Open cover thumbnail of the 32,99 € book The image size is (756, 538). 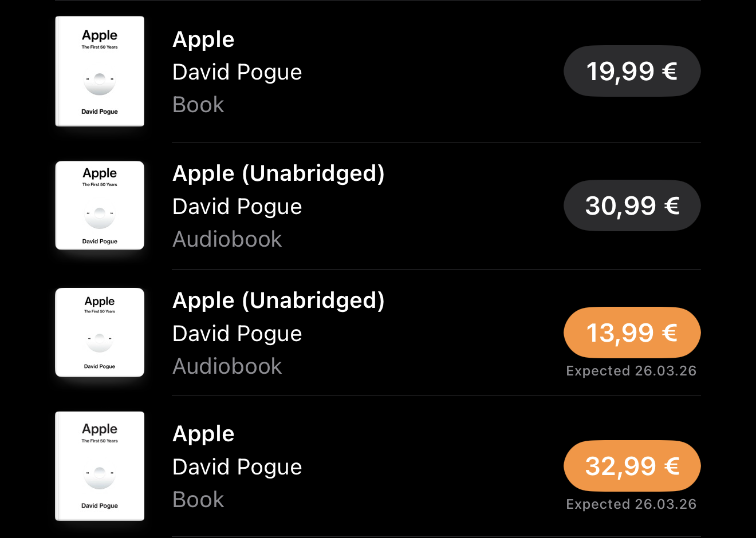(100, 466)
